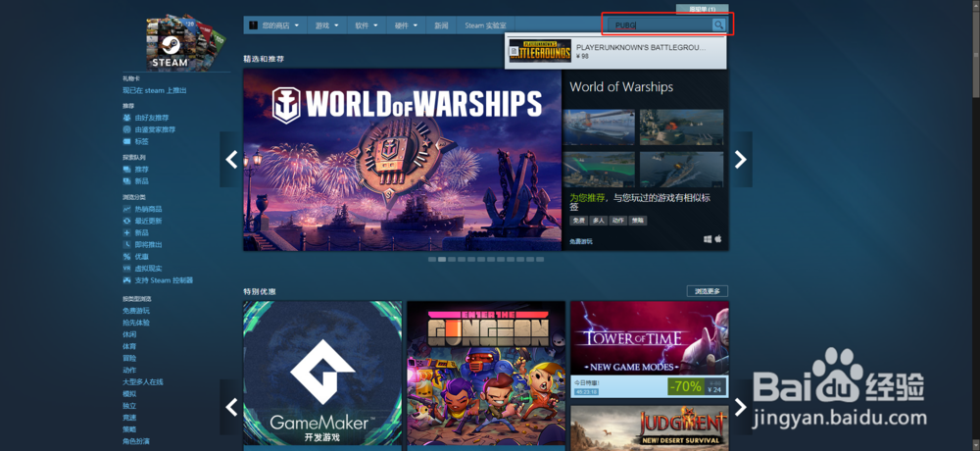The image size is (980, 451).
Task: Click the 动作 tag under World of Warships
Action: pyautogui.click(x=618, y=221)
